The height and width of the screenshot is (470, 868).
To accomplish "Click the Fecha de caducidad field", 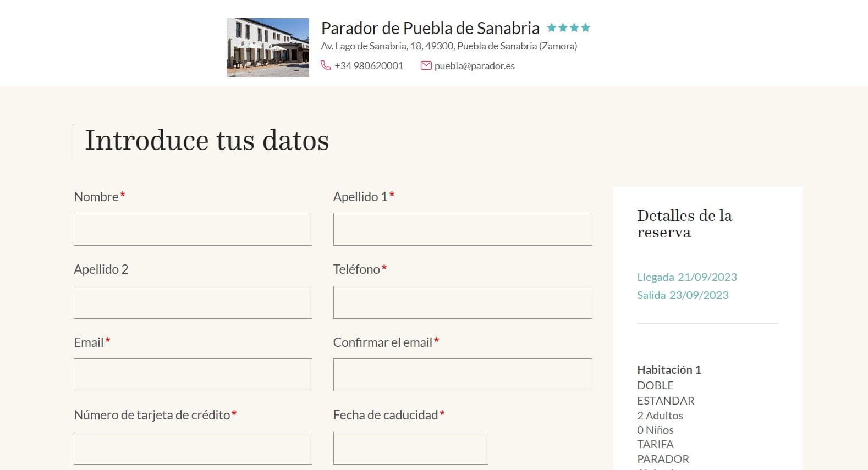I will (411, 448).
